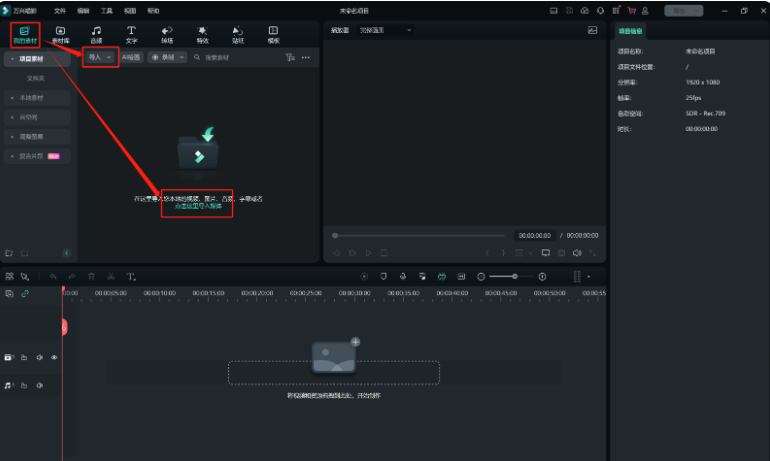The width and height of the screenshot is (770, 461).
Task: Expand the 录制 (Record) dropdown
Action: tap(166, 58)
